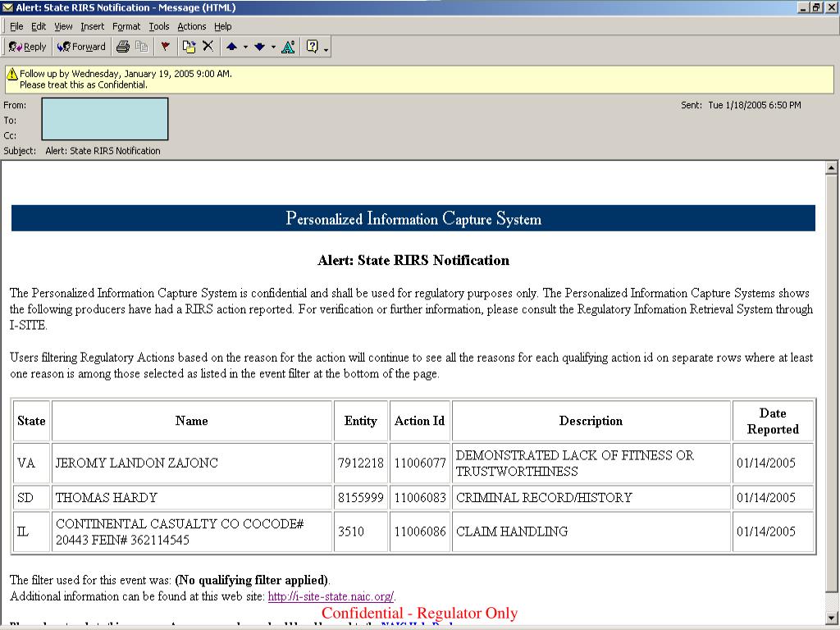Click the '(No qualifying filter applied)' text
This screenshot has width=840, height=630.
tap(252, 580)
